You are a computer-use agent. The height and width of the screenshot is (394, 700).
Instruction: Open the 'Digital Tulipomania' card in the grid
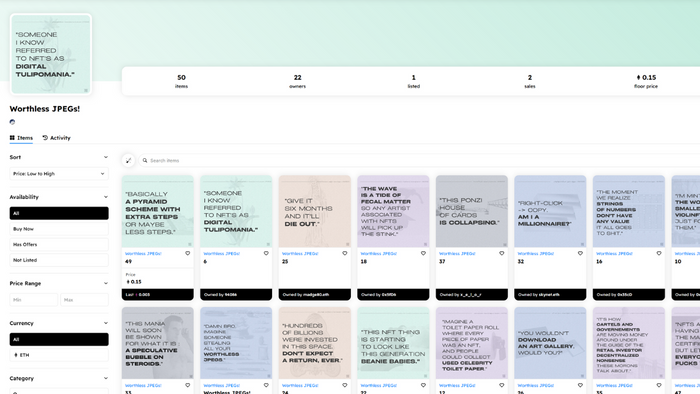(236, 212)
